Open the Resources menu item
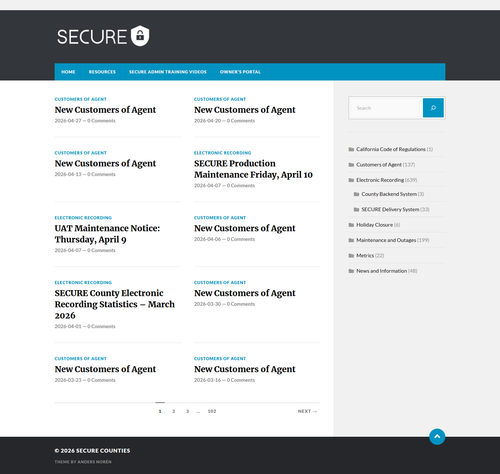This screenshot has height=474, width=500. [x=102, y=72]
